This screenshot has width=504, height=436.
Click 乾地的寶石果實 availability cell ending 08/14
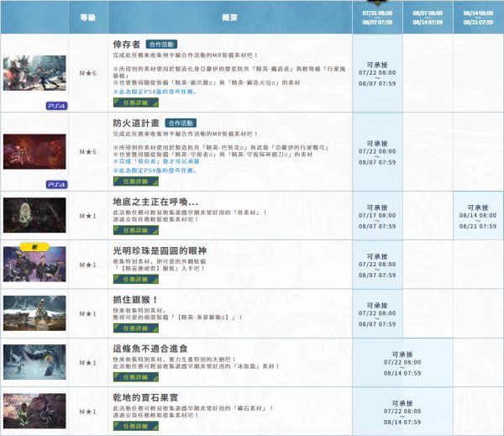click(x=402, y=412)
